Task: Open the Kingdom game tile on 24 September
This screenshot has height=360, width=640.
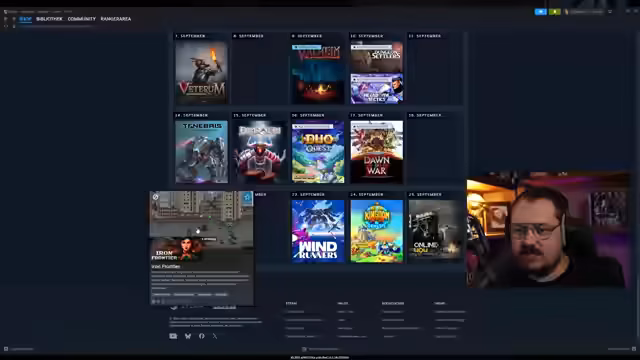Action: (376, 231)
